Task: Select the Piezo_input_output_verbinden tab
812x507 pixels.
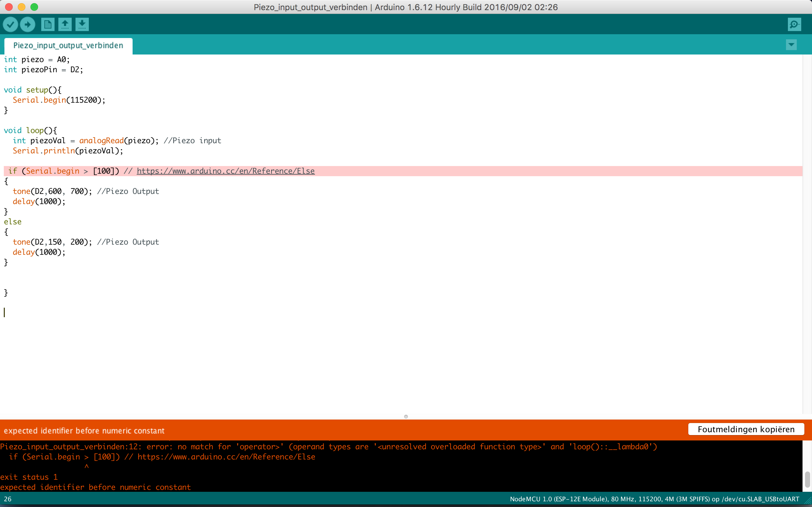Action: pos(68,46)
